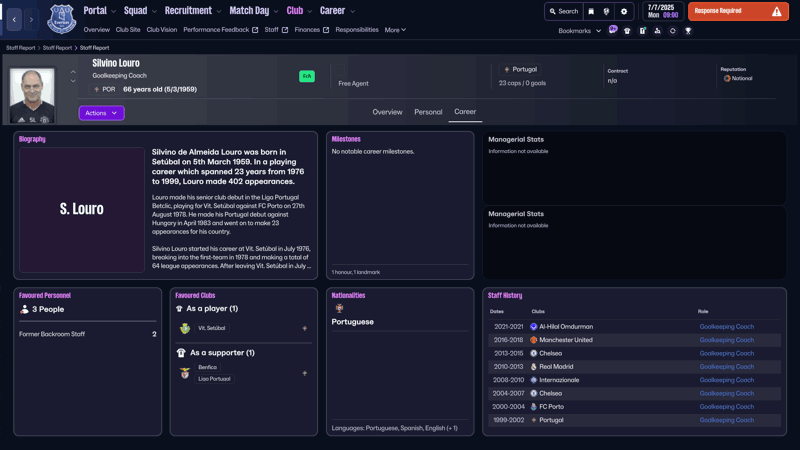Screen dimensions: 800x450
Task: Open the trophy icon in the bookmarks bar
Action: [688, 31]
